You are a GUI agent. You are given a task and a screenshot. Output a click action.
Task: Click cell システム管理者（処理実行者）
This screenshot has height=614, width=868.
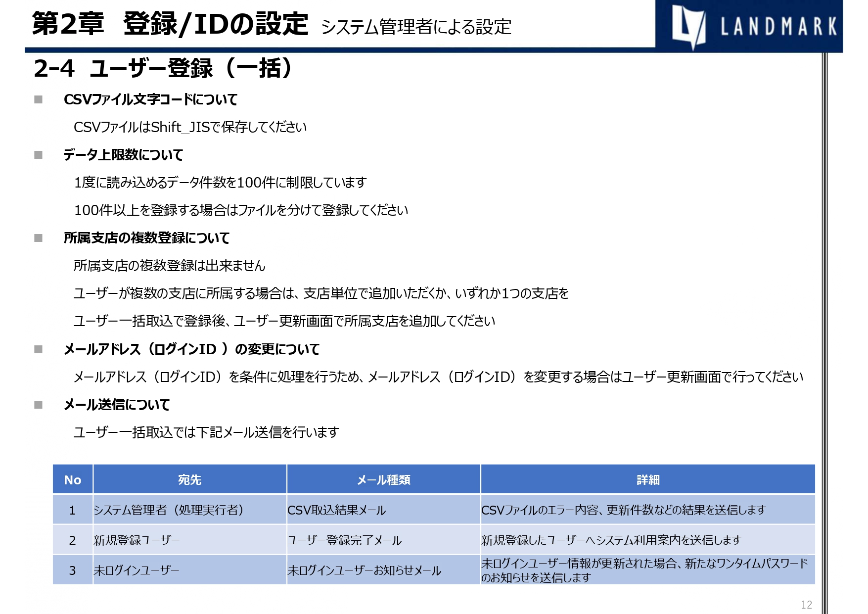[190, 510]
